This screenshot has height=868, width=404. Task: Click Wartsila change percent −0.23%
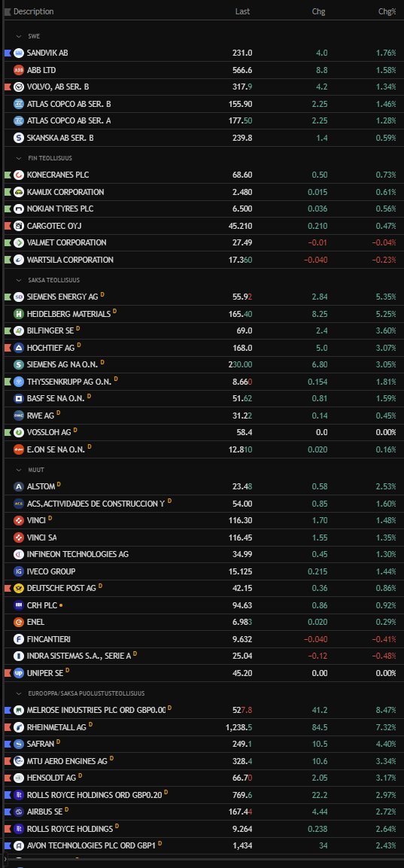[384, 260]
